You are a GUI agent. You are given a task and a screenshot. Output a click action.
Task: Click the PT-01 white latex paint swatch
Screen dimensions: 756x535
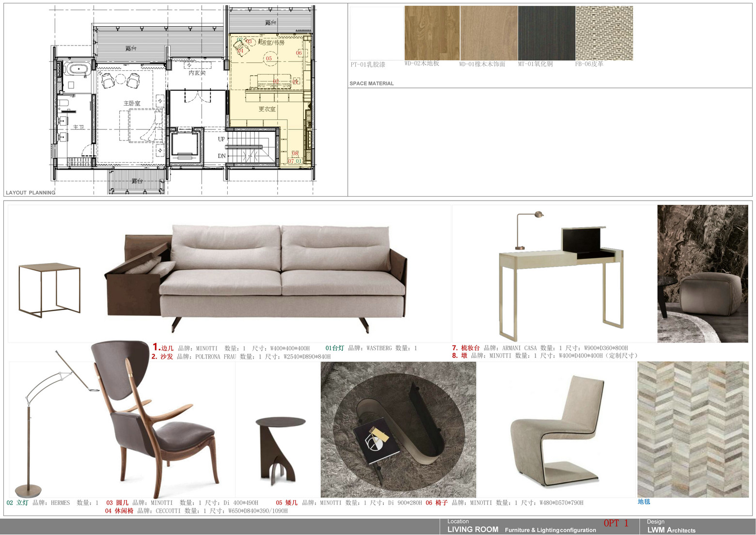(377, 33)
